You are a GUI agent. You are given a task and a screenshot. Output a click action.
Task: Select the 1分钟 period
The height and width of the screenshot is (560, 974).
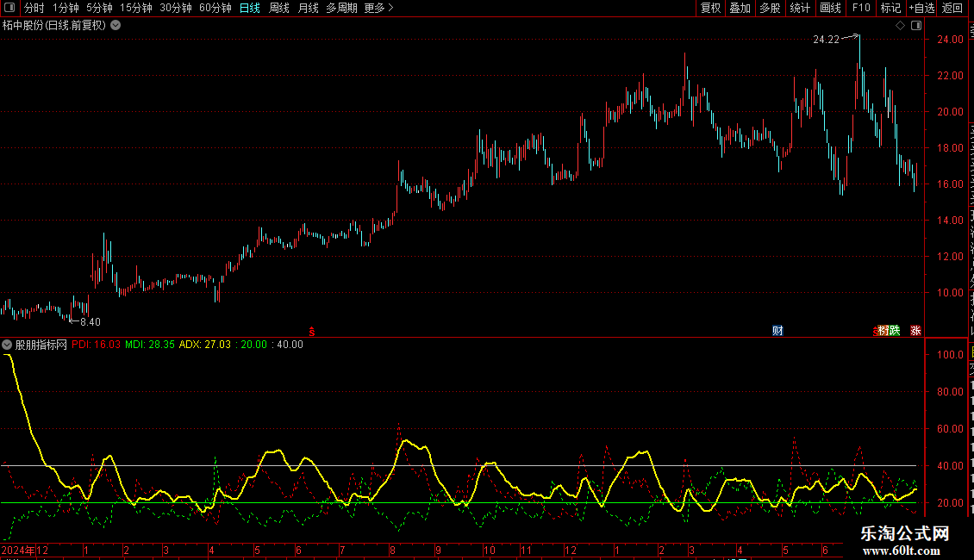(66, 8)
